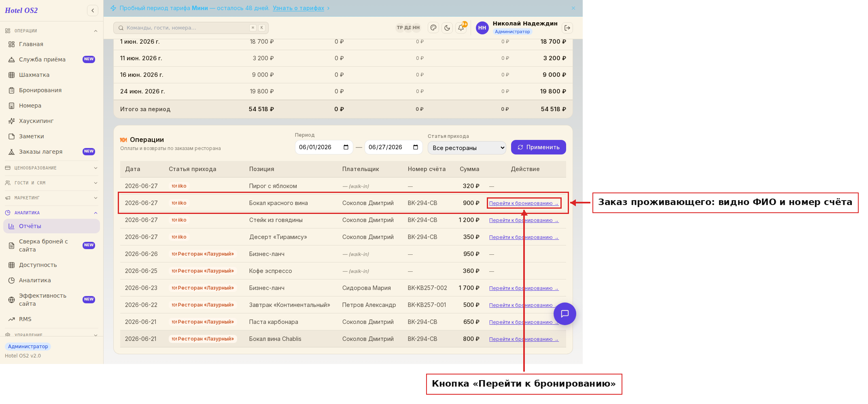Close the trial period banner
The width and height of the screenshot is (868, 404).
573,8
